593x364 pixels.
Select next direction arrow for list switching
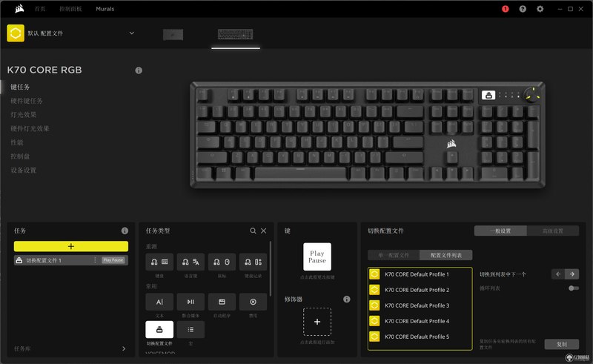pyautogui.click(x=572, y=274)
